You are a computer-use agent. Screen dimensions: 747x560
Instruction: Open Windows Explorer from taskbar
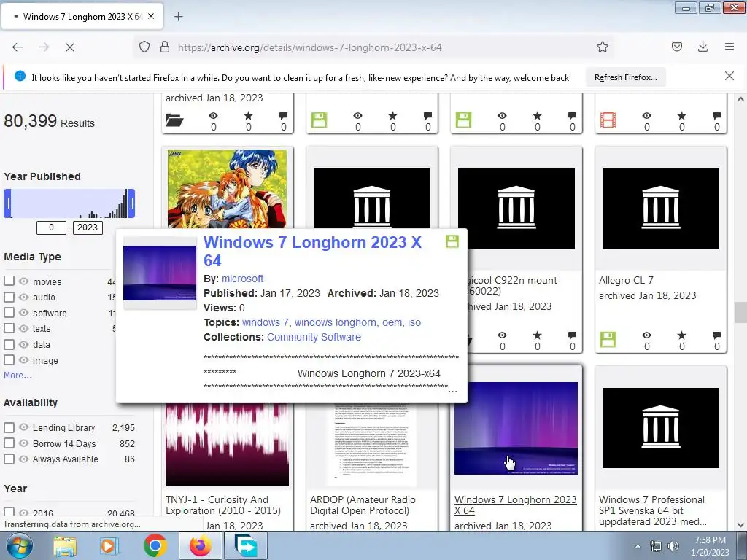tap(65, 545)
